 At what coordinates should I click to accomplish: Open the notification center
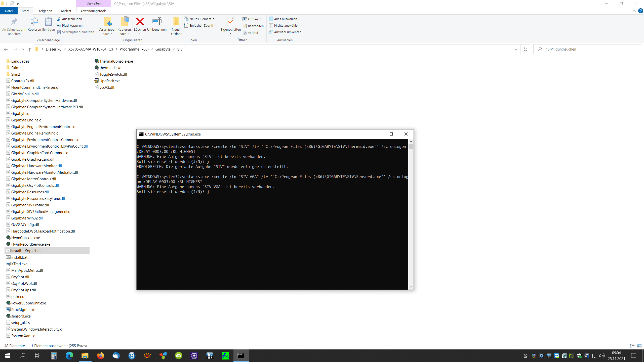coord(634,356)
